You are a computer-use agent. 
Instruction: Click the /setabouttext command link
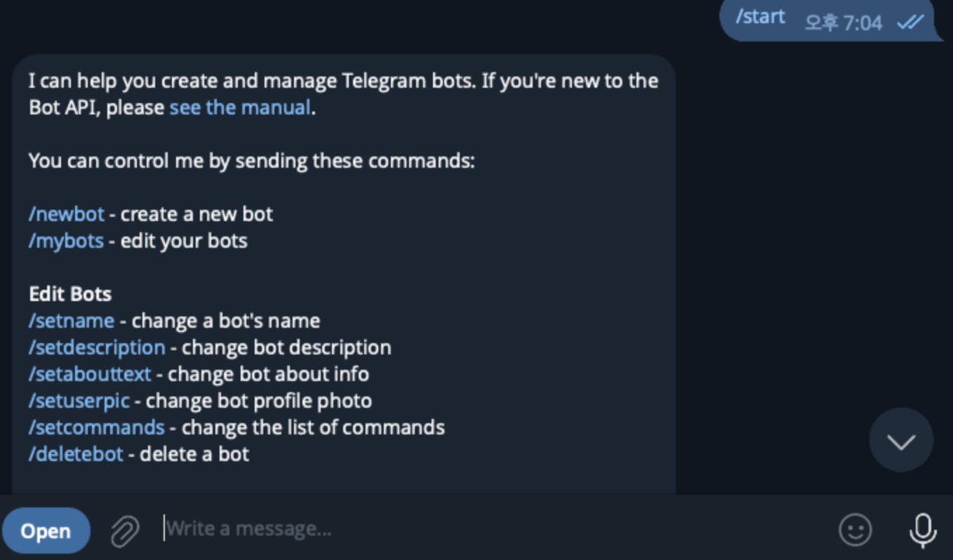coord(90,374)
